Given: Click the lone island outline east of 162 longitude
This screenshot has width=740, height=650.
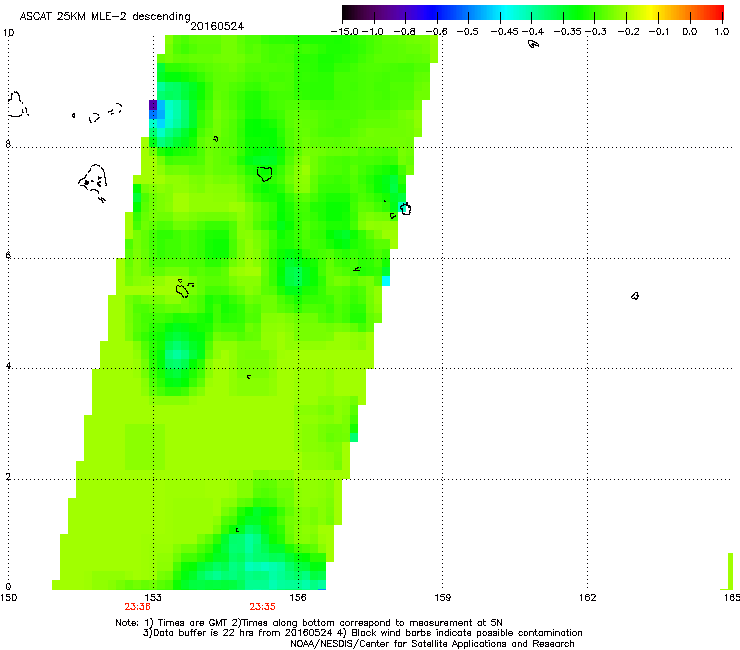Looking at the screenshot, I should [635, 296].
